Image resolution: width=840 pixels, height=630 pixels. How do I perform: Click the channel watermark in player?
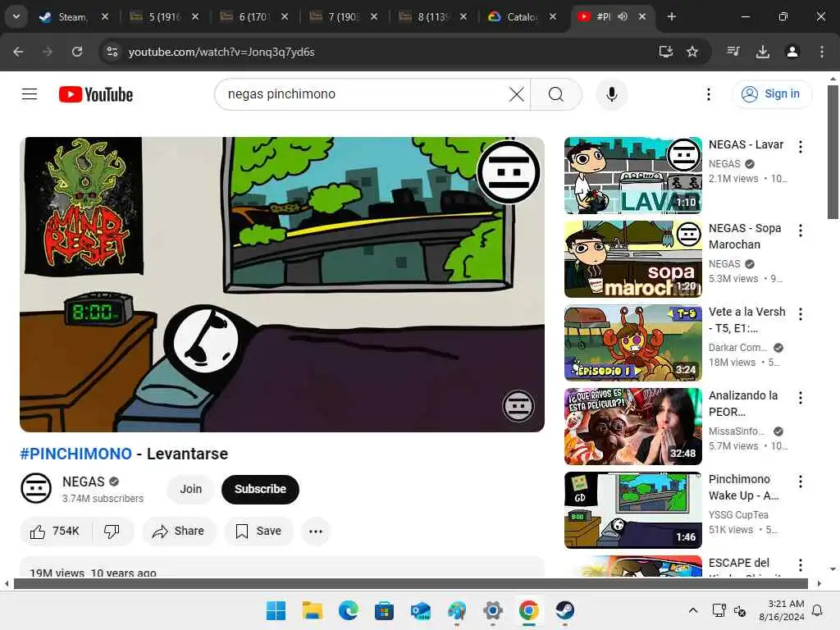[x=518, y=405]
